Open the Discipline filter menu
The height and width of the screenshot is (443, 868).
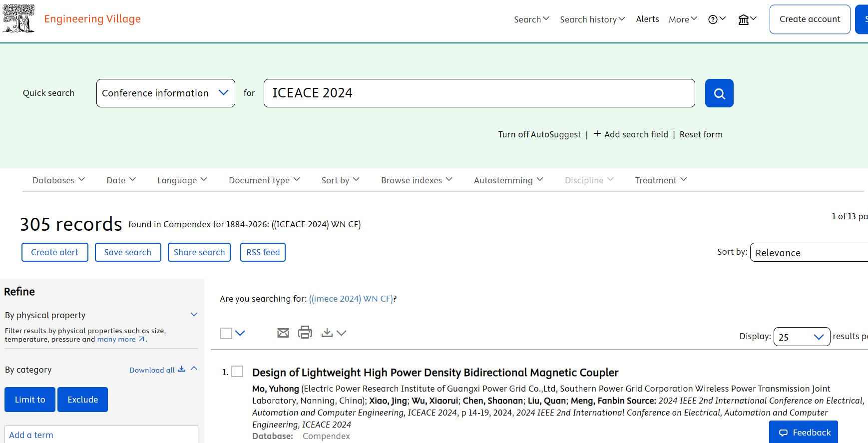[x=589, y=180]
